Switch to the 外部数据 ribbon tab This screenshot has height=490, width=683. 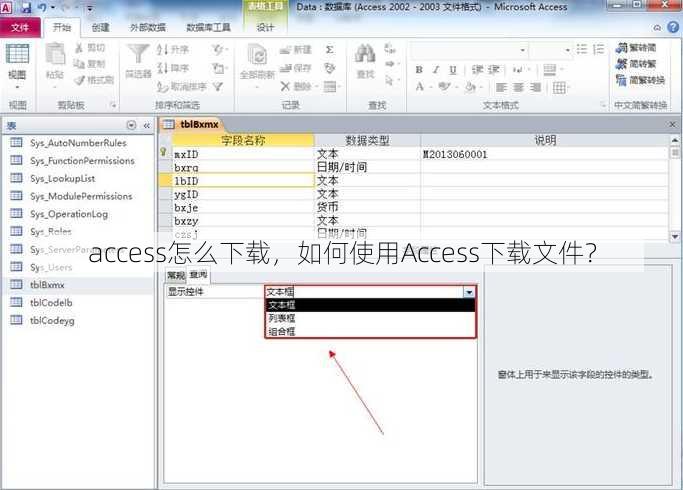(x=148, y=27)
